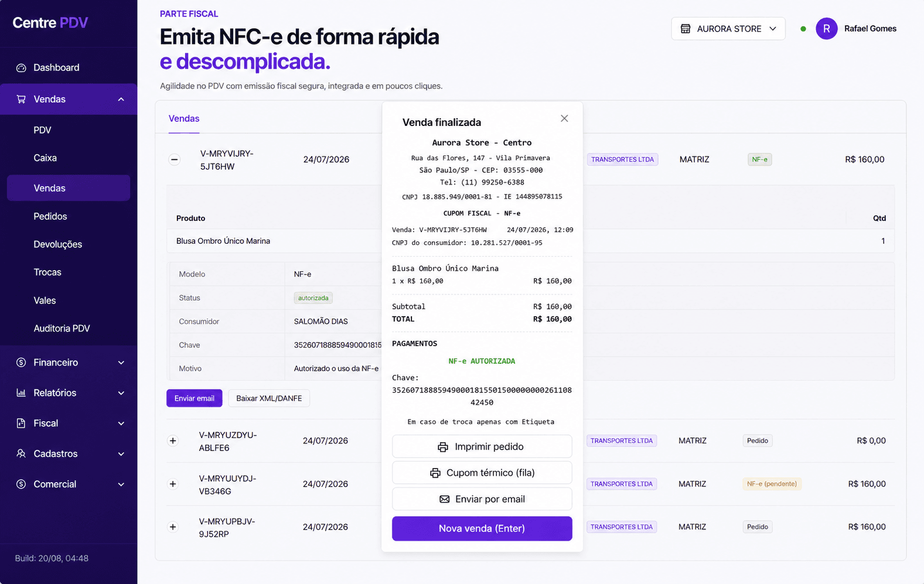924x584 pixels.
Task: Click the Enviar email button
Action: point(195,398)
